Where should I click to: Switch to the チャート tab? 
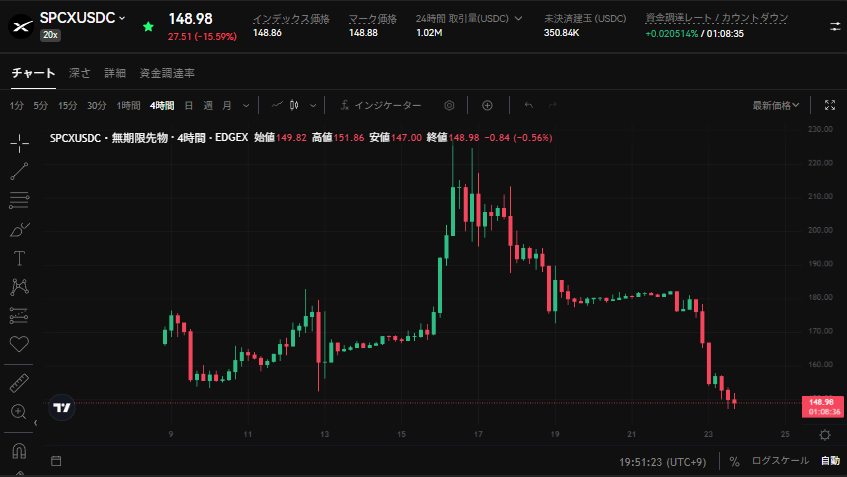point(33,73)
